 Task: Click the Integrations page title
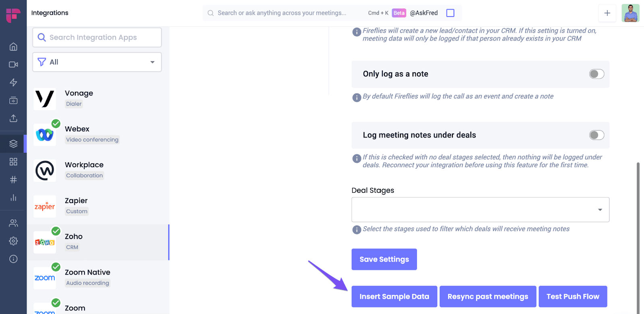(x=50, y=13)
